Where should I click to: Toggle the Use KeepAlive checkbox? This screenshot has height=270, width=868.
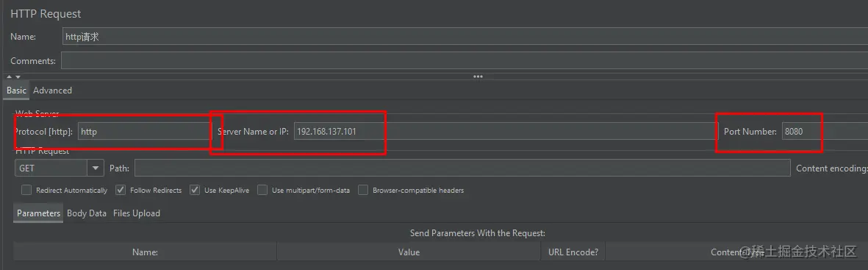[194, 190]
